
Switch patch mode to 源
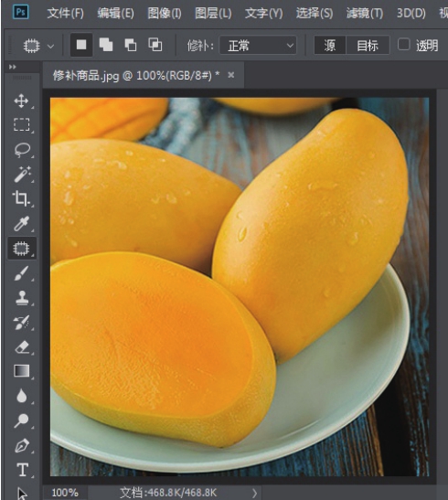[x=330, y=46]
